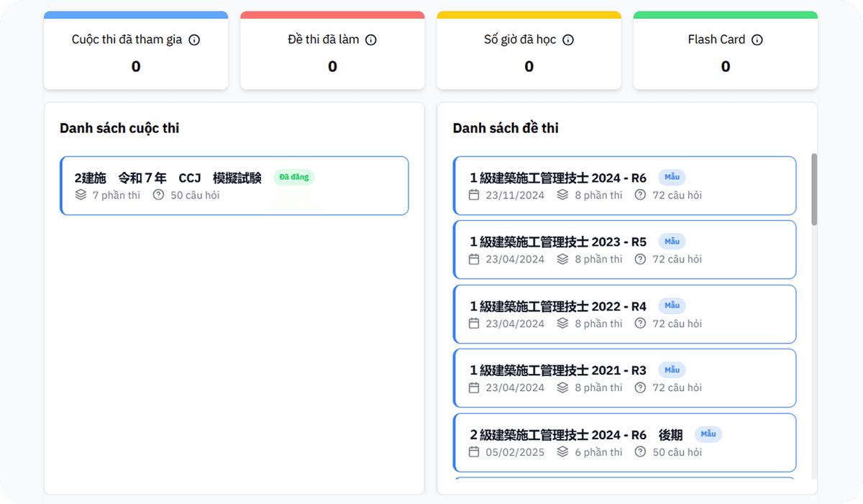Open exam 1級建築施工管理技士 2022 - R4
This screenshot has width=863, height=504.
[x=558, y=306]
